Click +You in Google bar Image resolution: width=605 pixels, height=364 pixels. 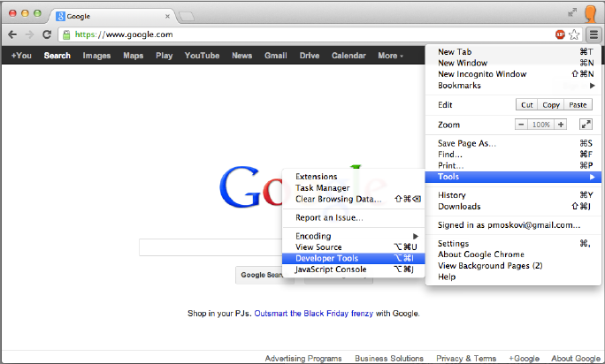21,56
